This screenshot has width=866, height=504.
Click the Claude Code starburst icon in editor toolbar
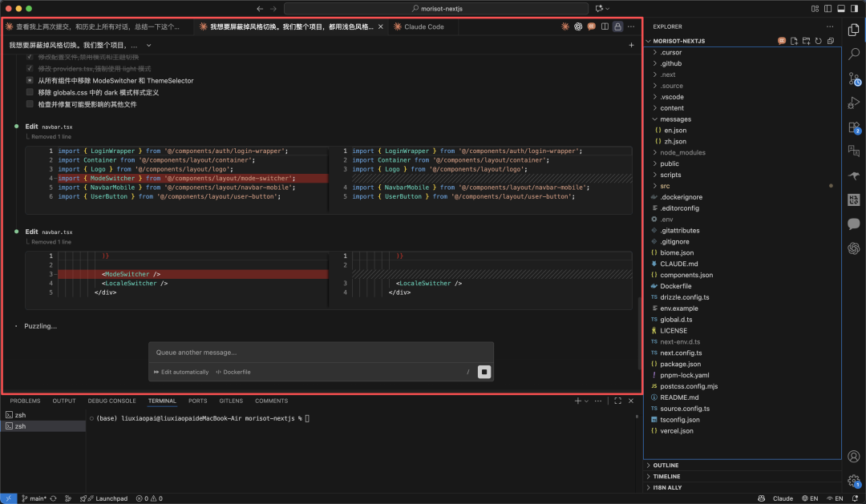pos(565,26)
